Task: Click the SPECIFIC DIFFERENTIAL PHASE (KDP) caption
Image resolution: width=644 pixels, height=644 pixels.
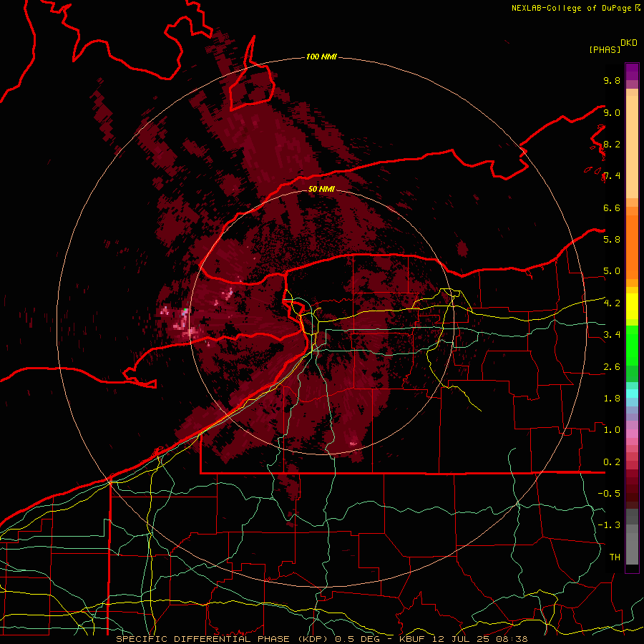Action: 223,639
